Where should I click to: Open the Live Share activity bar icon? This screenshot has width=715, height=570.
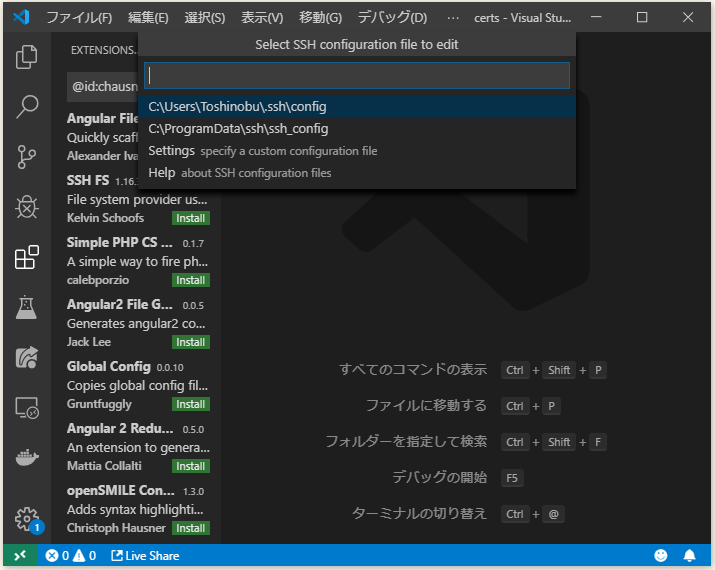26,358
